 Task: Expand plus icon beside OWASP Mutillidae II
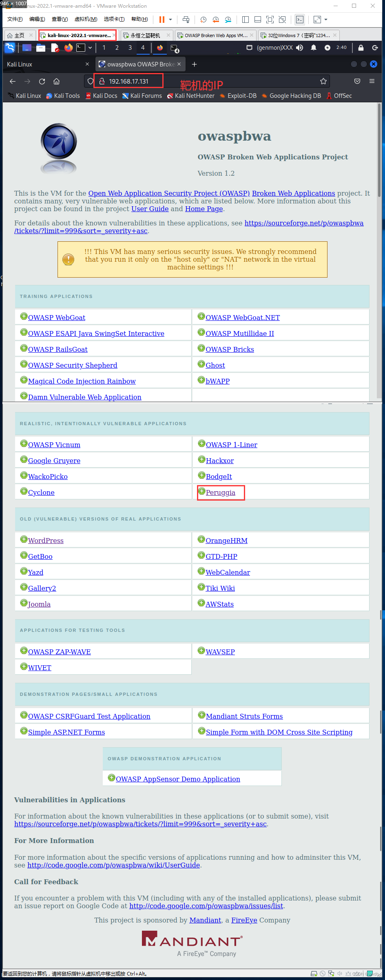201,332
